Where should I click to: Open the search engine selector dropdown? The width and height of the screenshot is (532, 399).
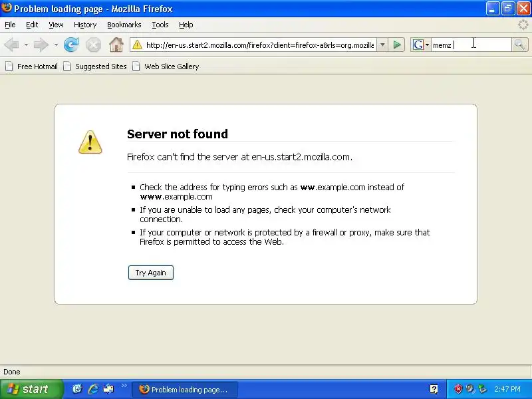(427, 45)
